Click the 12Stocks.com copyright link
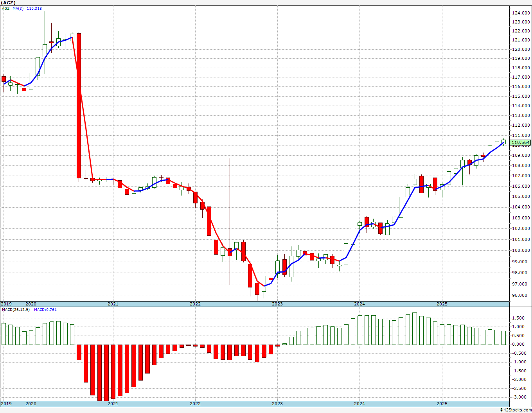This screenshot has width=532, height=413. [516, 410]
